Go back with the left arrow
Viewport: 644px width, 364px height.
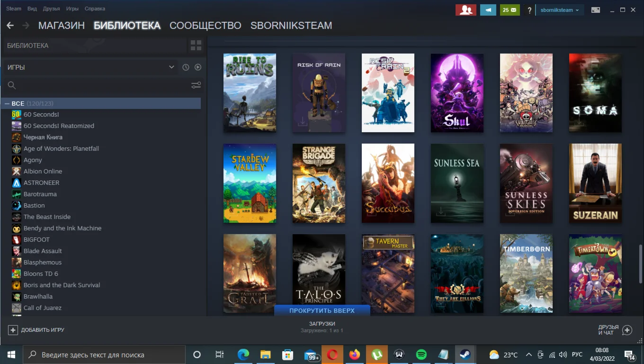[x=10, y=26]
